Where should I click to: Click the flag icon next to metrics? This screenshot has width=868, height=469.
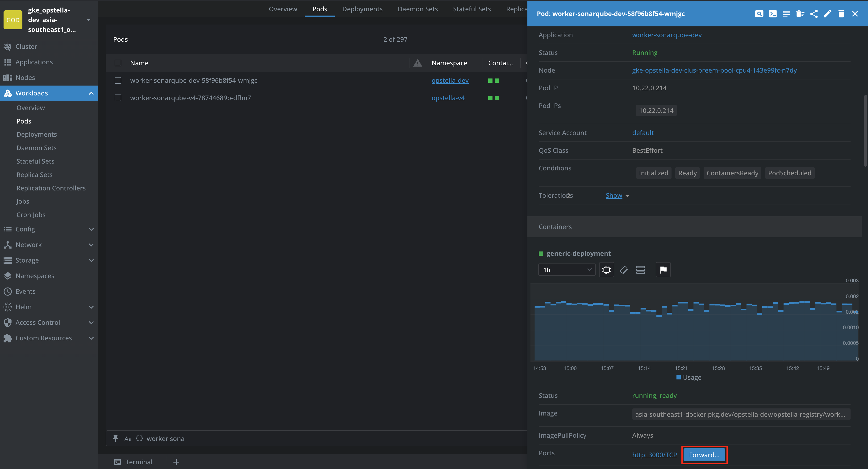coord(663,270)
